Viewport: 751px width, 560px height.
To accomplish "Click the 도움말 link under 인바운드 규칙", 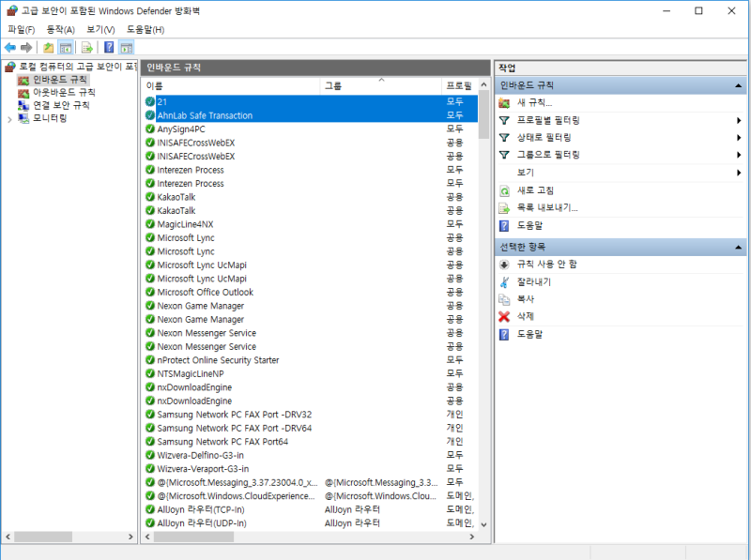I will 529,226.
